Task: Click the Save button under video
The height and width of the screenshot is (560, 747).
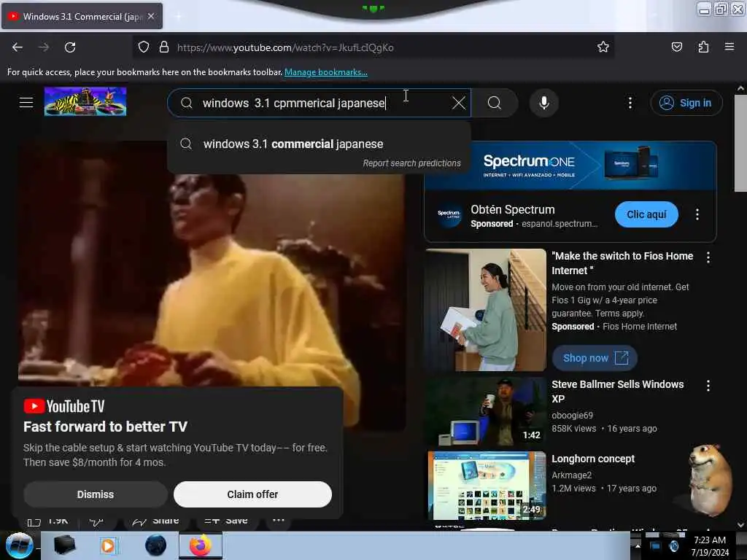Action: tap(227, 521)
